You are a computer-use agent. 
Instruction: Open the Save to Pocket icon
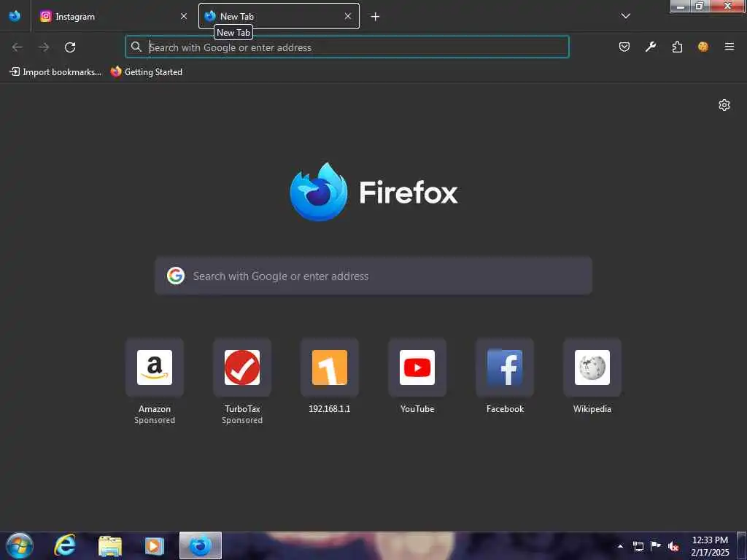[x=624, y=47]
